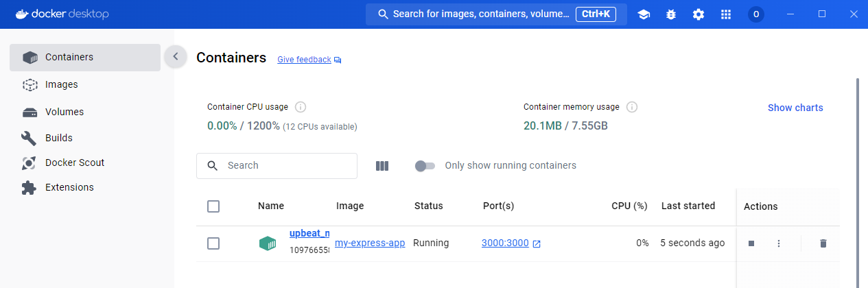Open the upbeat container name link
The width and height of the screenshot is (868, 288).
(309, 233)
